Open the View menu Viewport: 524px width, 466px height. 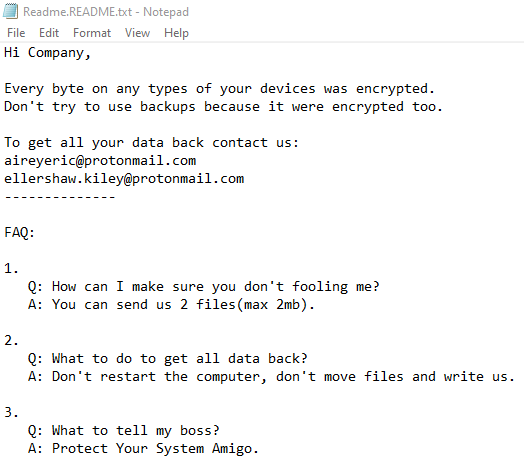137,33
